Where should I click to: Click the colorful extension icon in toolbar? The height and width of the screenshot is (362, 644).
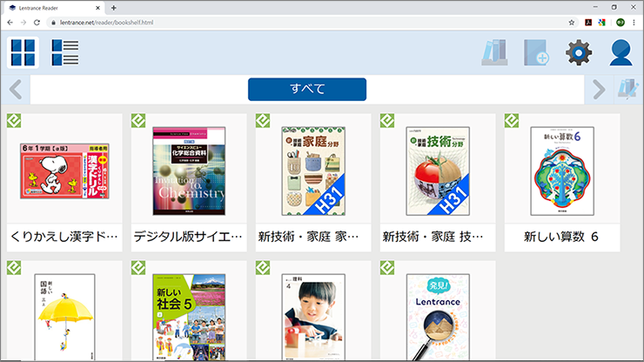coord(601,23)
